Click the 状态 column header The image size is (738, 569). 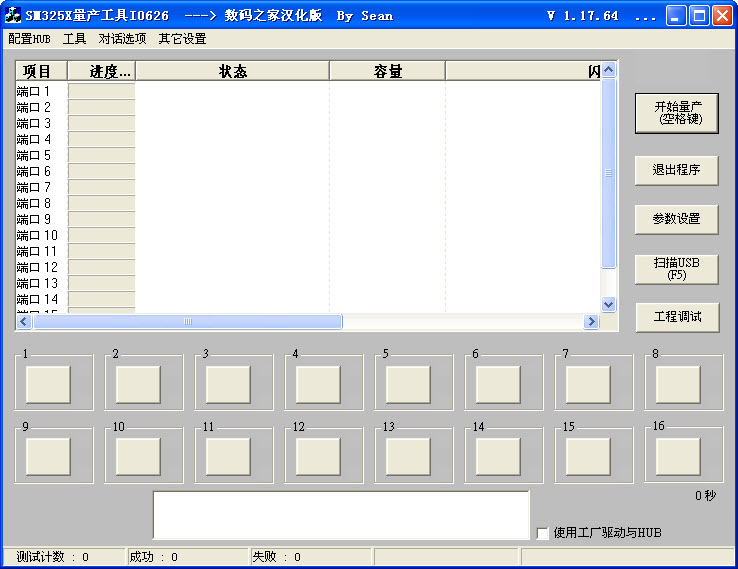(232, 71)
